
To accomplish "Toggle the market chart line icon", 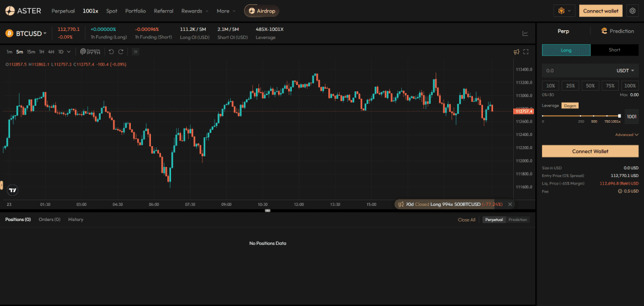I will [525, 33].
